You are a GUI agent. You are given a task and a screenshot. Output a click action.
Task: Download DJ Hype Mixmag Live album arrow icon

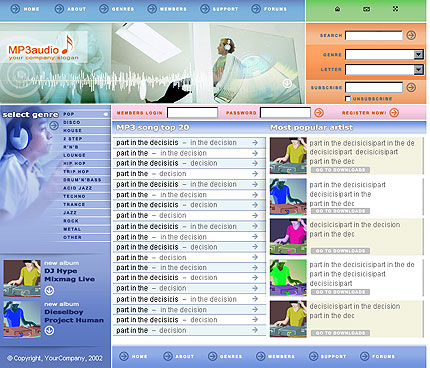click(x=49, y=291)
